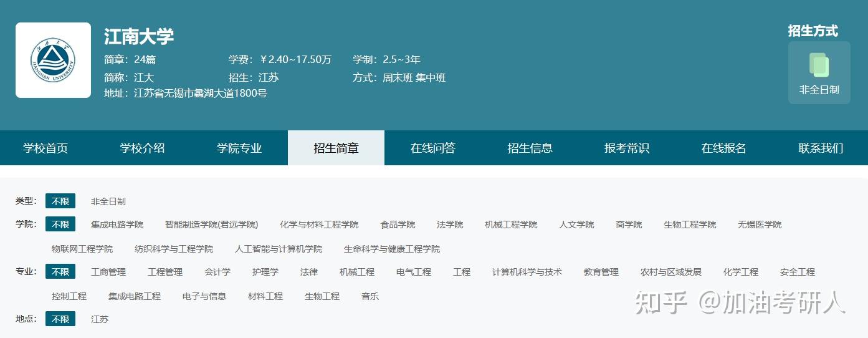Select the 集成电路工程 major filter
868x338 pixels.
[135, 296]
